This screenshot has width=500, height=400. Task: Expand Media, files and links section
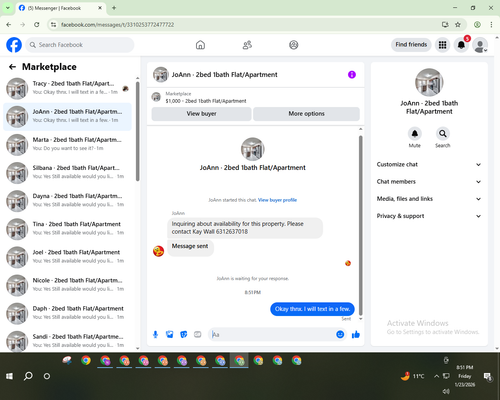(x=429, y=199)
